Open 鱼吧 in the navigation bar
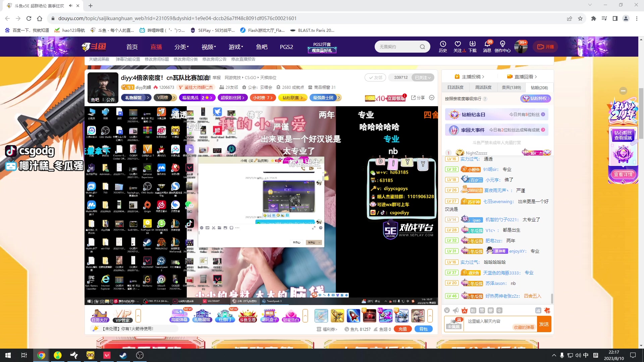This screenshot has height=362, width=644. click(262, 47)
